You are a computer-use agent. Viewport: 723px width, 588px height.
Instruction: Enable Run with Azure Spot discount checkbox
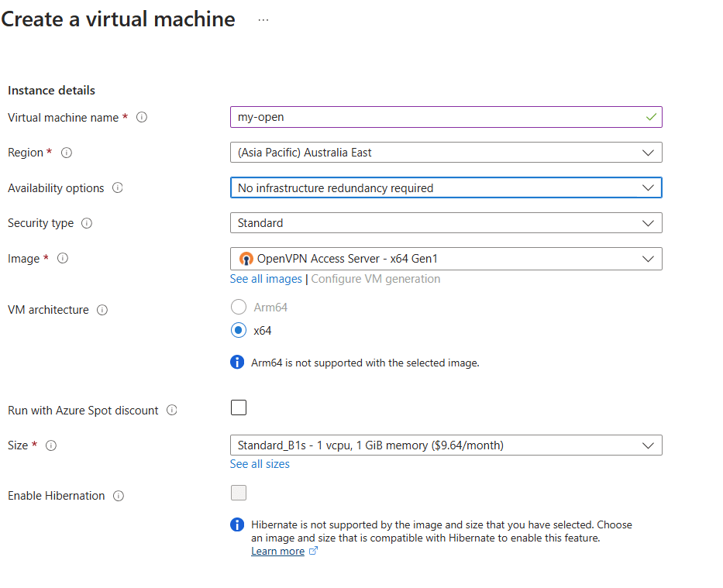click(x=239, y=407)
